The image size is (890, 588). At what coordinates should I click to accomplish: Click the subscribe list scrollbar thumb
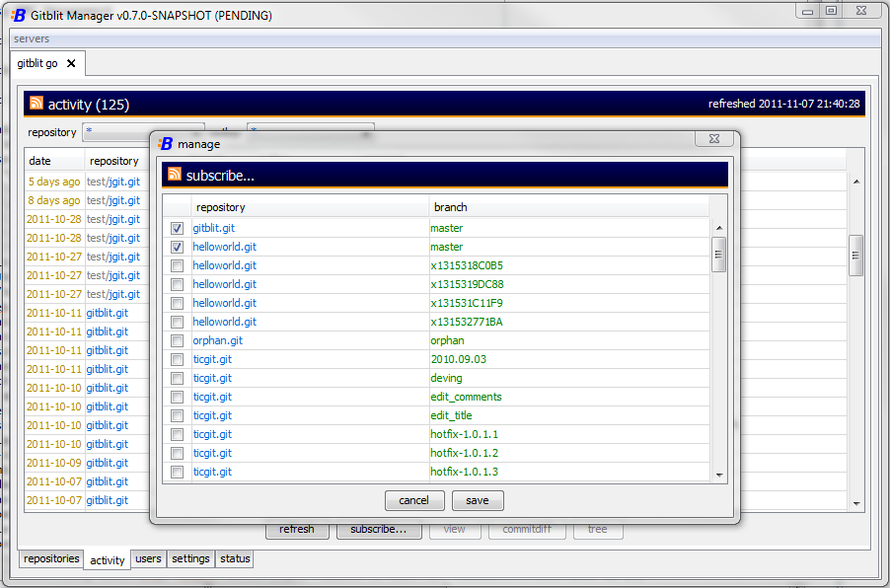718,255
